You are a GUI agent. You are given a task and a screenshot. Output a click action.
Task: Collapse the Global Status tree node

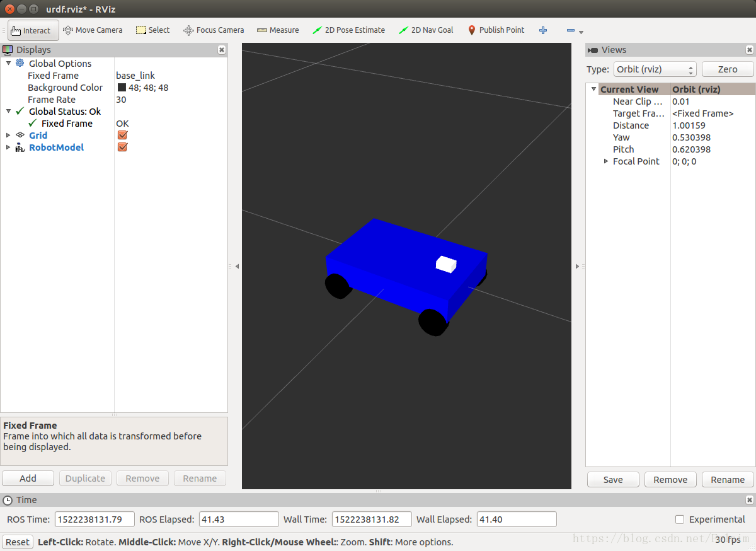pyautogui.click(x=8, y=111)
